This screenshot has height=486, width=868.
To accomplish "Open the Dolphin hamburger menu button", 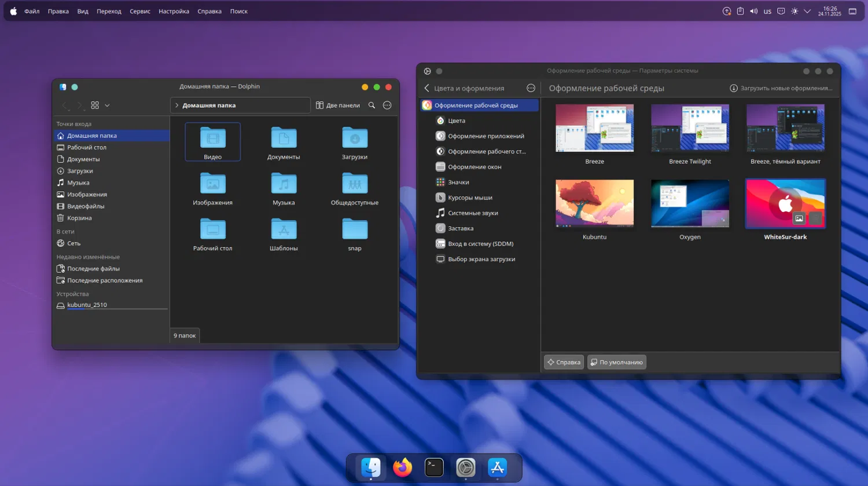I will (x=387, y=105).
